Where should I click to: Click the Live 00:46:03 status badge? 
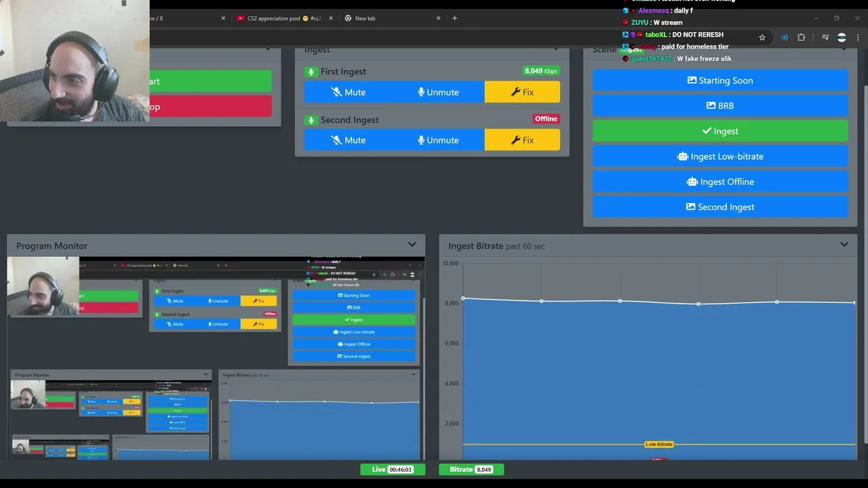pyautogui.click(x=393, y=469)
